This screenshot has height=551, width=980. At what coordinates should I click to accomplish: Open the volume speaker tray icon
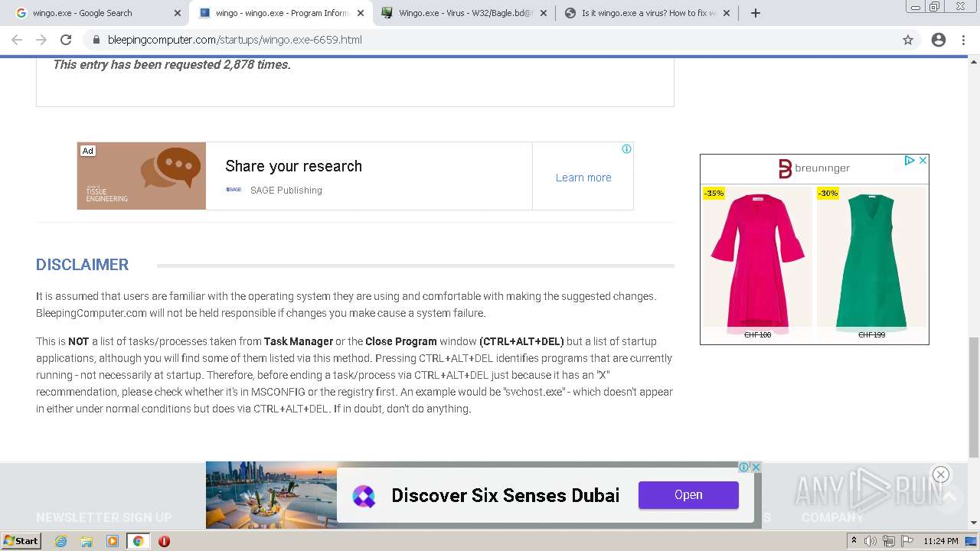[871, 541]
